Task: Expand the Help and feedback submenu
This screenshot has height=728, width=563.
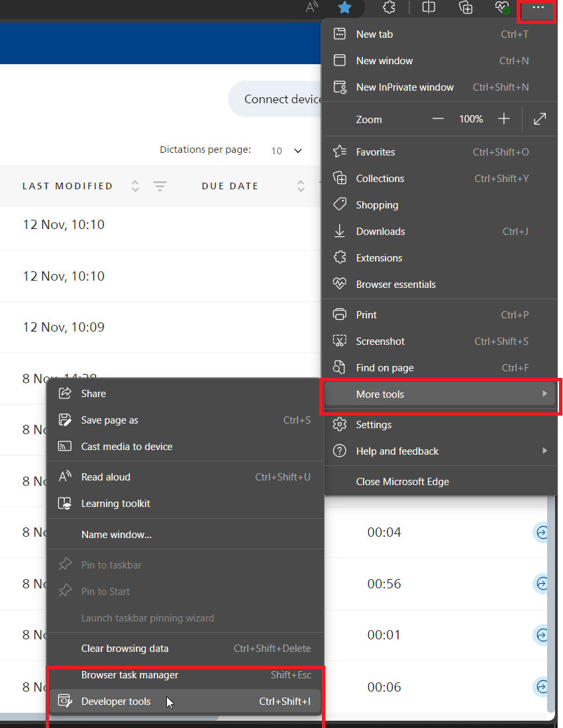Action: [x=440, y=451]
